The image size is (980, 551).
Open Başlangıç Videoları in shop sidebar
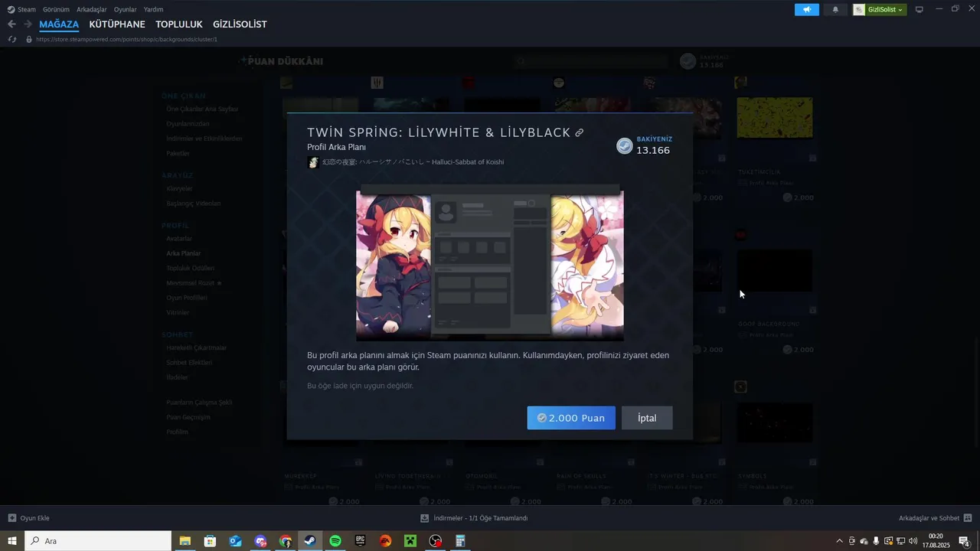(x=194, y=204)
